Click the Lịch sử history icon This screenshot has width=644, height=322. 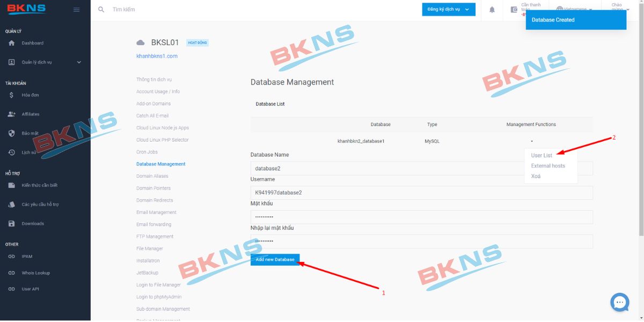[x=12, y=152]
